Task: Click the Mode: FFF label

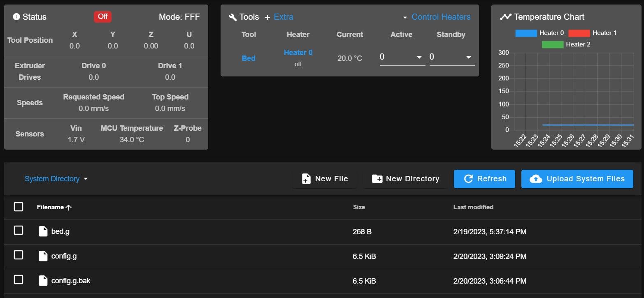Action: coord(179,17)
